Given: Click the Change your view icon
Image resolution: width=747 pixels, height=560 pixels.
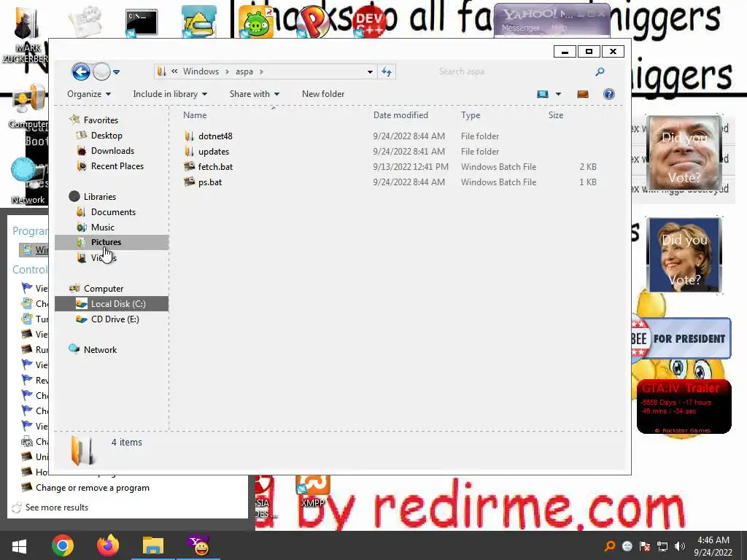Looking at the screenshot, I should coord(543,94).
